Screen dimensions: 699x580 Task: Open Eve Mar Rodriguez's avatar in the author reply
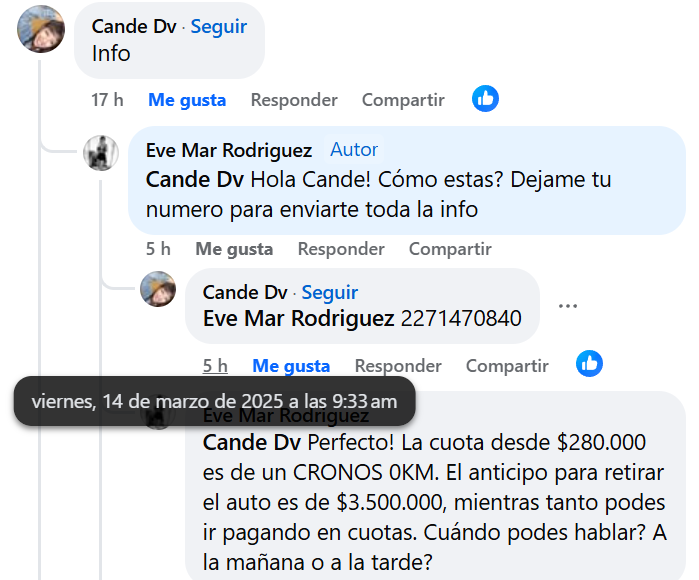(x=101, y=153)
